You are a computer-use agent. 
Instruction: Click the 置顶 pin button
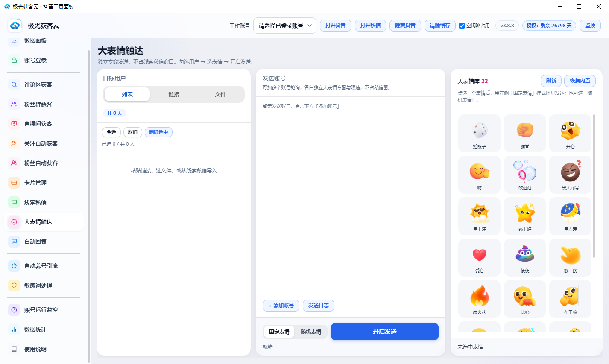pos(590,26)
